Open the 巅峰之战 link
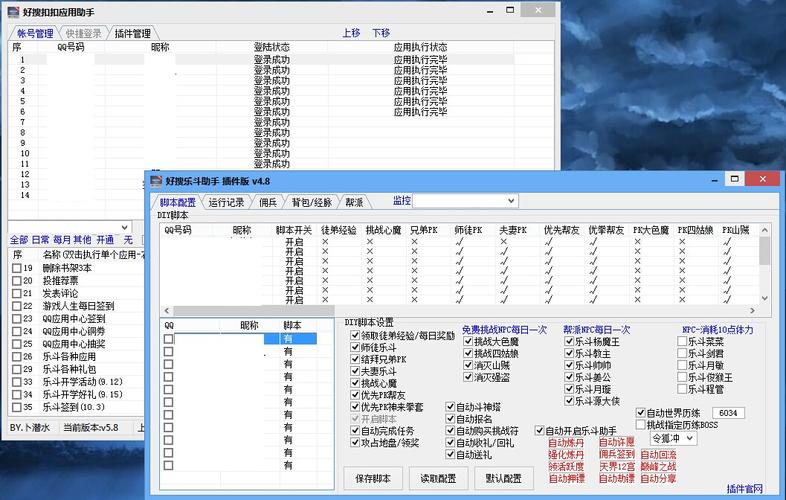Screen dimensions: 786x500 658,466
